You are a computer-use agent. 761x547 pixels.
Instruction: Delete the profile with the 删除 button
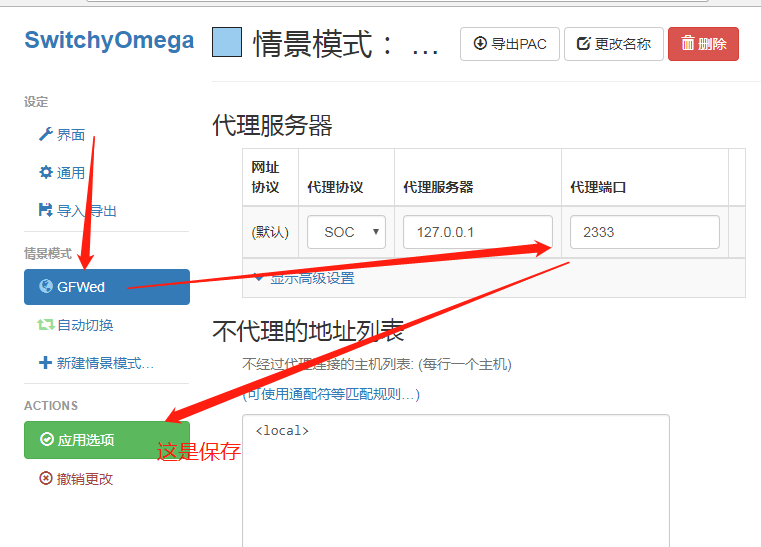tap(703, 44)
